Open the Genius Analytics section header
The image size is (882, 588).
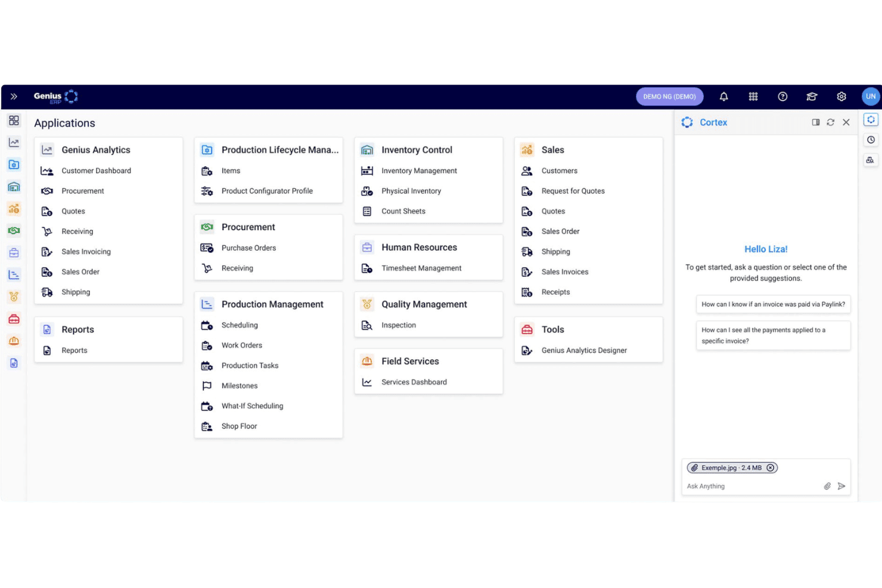point(95,150)
